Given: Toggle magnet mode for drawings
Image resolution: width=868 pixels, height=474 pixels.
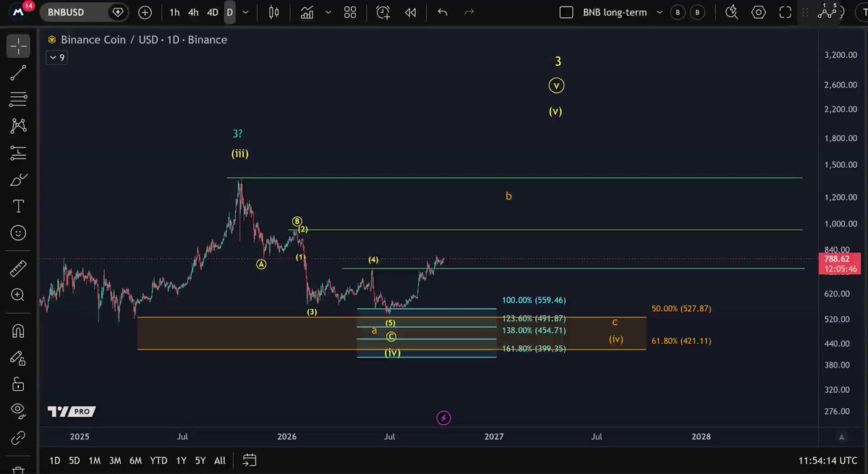Looking at the screenshot, I should point(18,331).
